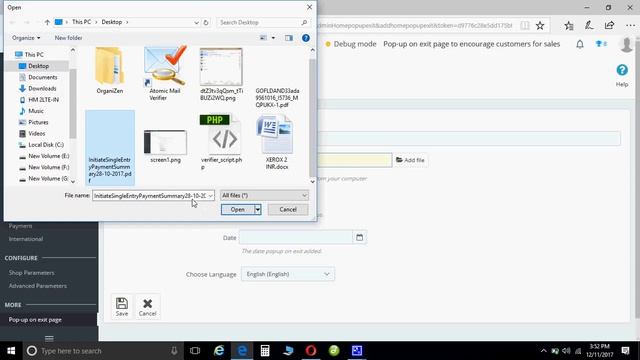
Task: Select the GOFLDAND33 pdf file
Action: pyautogui.click(x=277, y=98)
